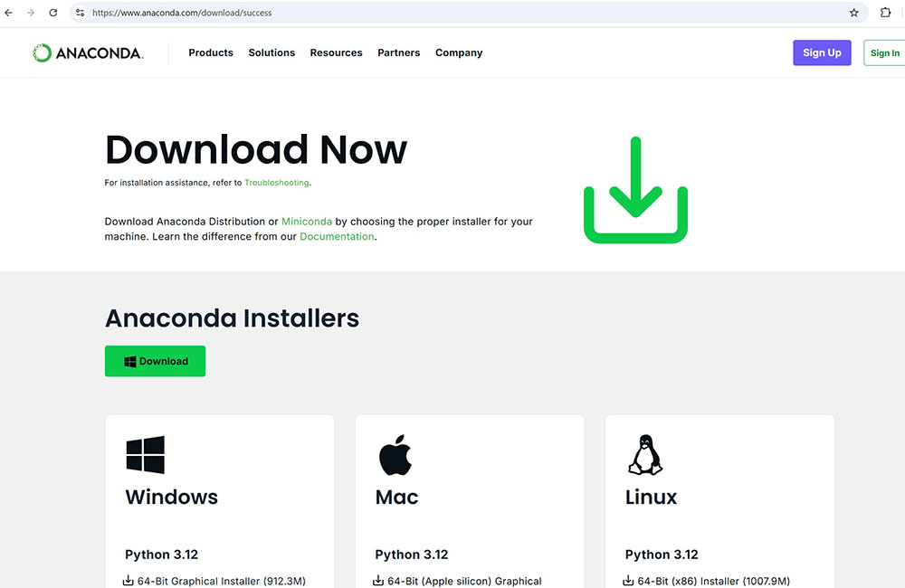The image size is (905, 588).
Task: Click the green Download button
Action: coord(156,361)
